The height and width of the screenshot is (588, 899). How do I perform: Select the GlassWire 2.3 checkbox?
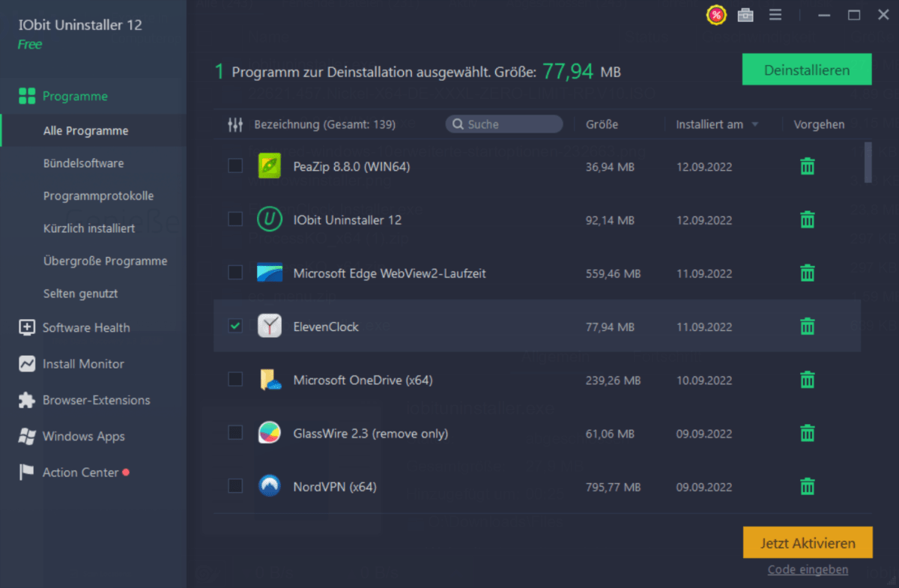(235, 433)
